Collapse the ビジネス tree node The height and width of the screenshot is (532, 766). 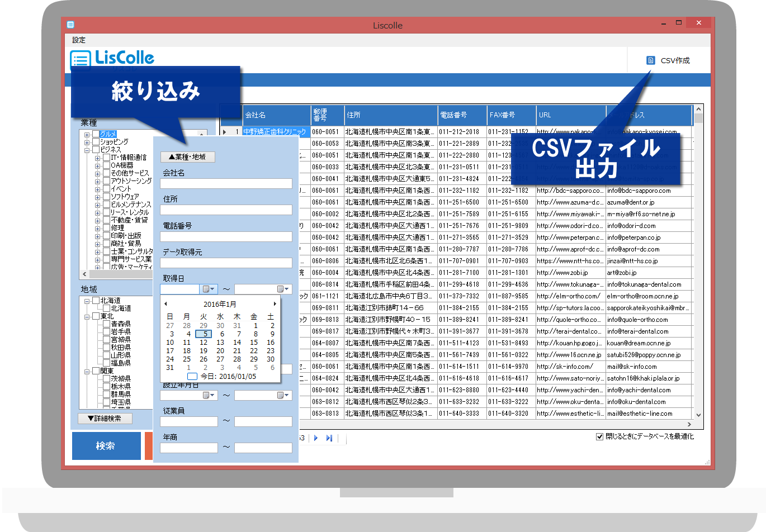click(87, 150)
